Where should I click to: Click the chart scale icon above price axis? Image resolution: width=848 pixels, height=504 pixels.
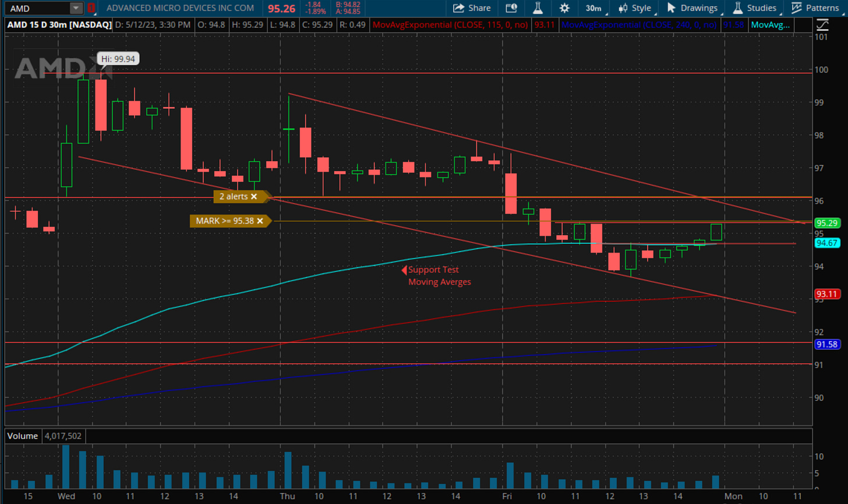822,25
